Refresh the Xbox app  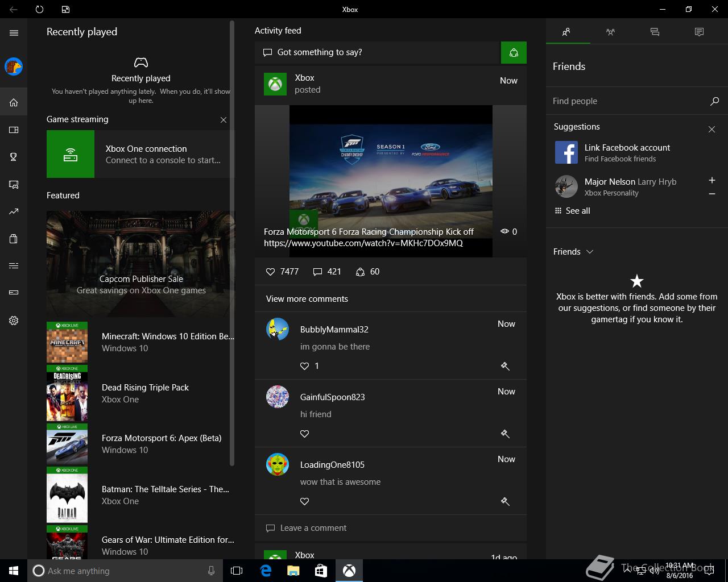tap(39, 9)
